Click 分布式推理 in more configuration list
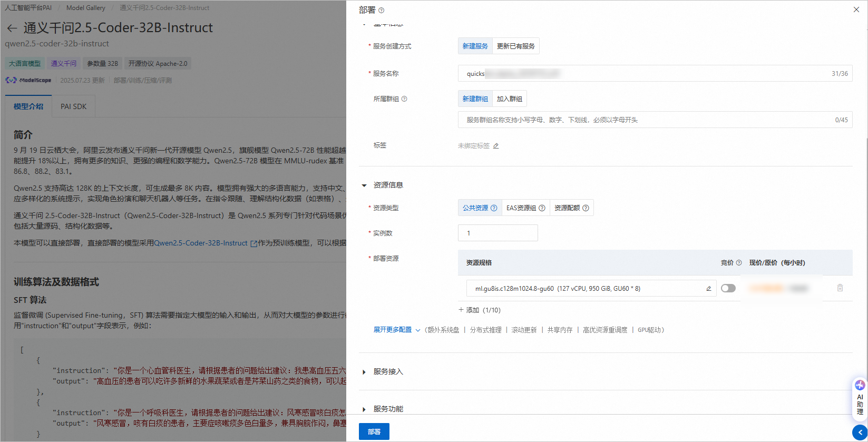 pyautogui.click(x=486, y=330)
